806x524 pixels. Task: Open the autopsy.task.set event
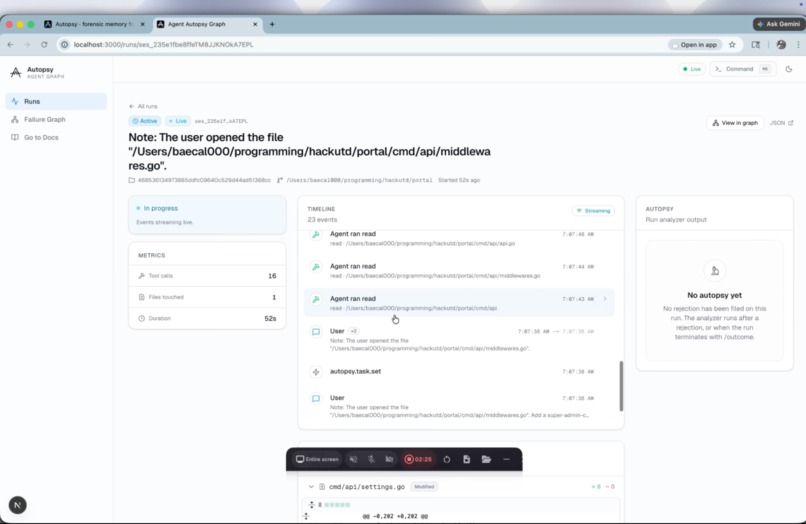tap(459, 371)
